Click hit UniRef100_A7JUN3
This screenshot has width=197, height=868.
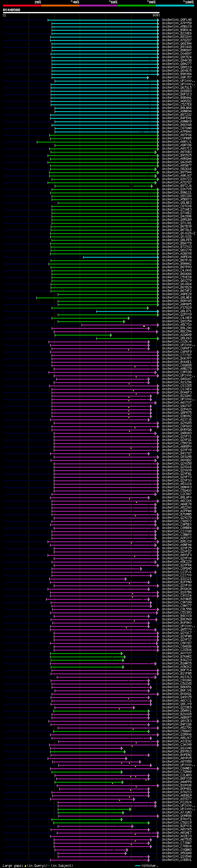pyautogui.click(x=177, y=812)
